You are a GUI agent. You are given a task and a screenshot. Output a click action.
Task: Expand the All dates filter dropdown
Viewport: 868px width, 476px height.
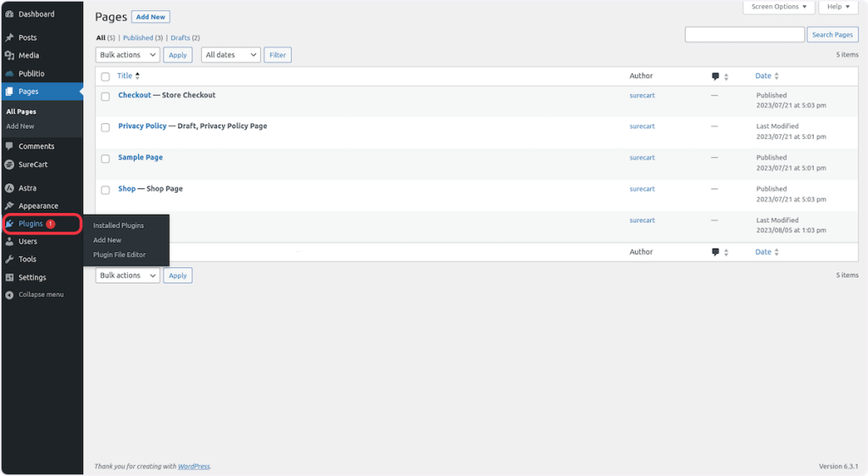click(x=231, y=54)
